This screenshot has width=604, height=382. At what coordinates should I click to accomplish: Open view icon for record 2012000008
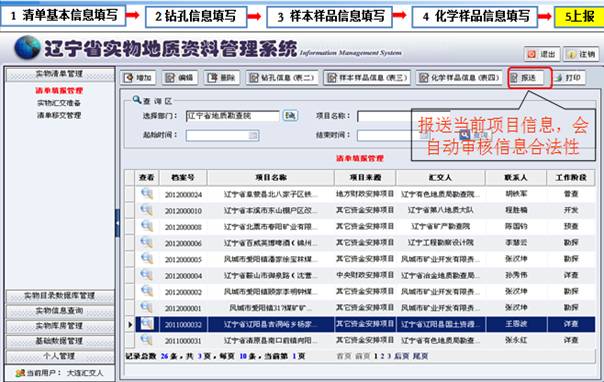(x=147, y=226)
